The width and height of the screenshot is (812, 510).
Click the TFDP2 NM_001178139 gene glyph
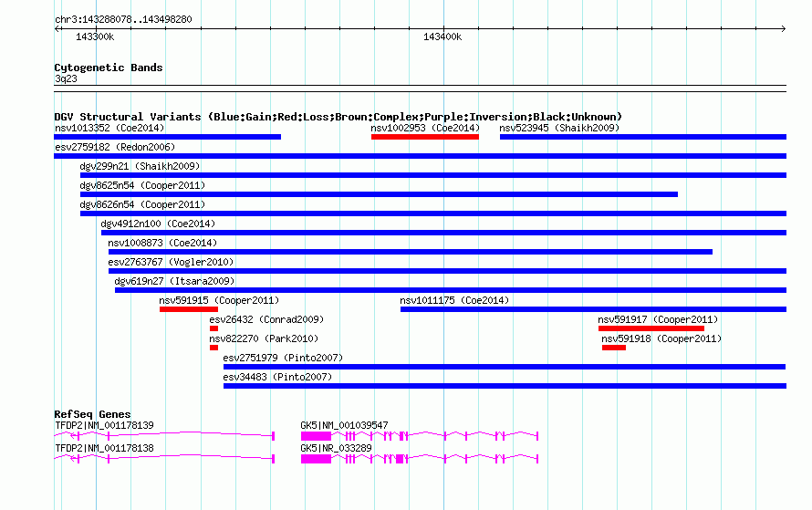[x=164, y=436]
